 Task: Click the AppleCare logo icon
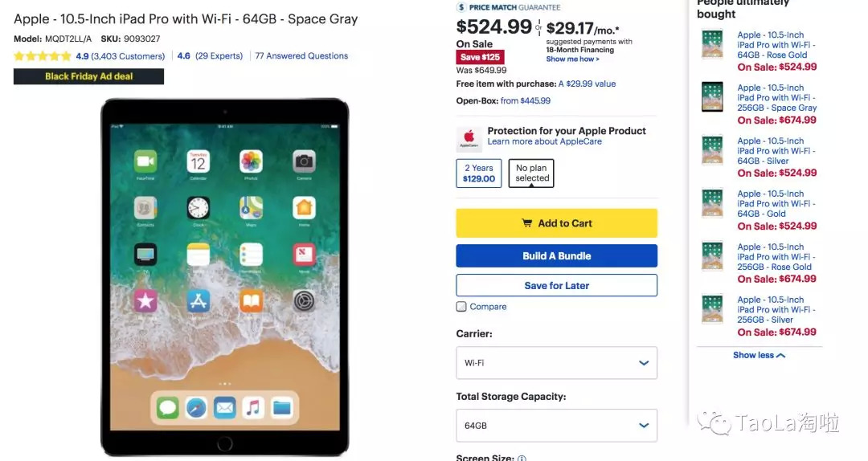pos(469,140)
